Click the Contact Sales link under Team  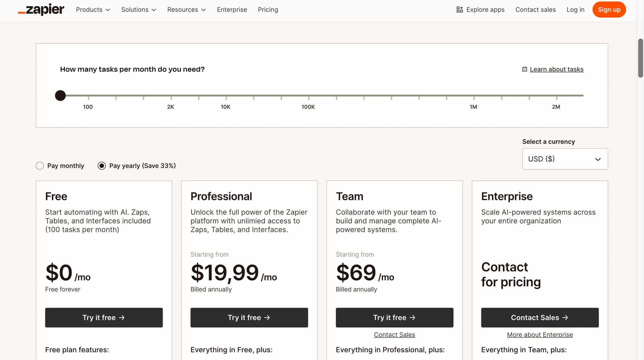pos(394,335)
